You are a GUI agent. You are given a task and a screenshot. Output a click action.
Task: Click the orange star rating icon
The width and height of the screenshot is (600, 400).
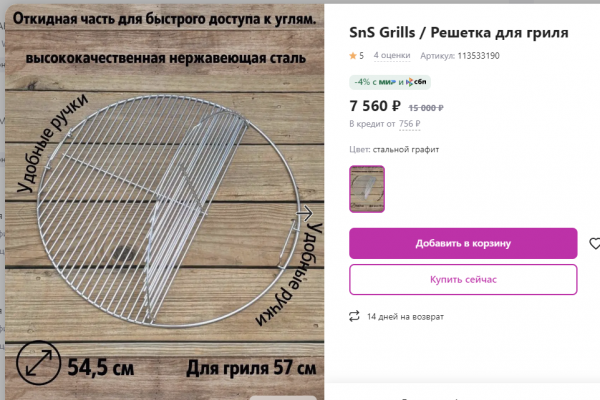pos(353,56)
